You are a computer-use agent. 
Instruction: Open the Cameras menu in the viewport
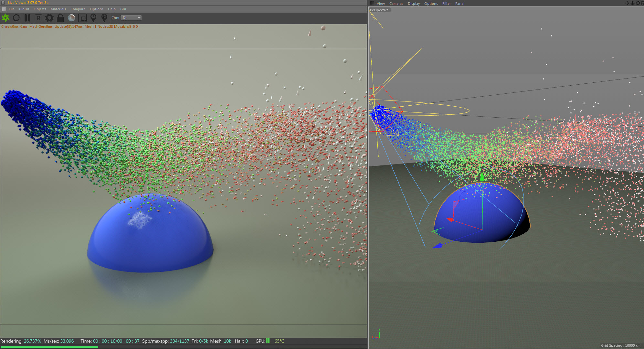pyautogui.click(x=396, y=4)
